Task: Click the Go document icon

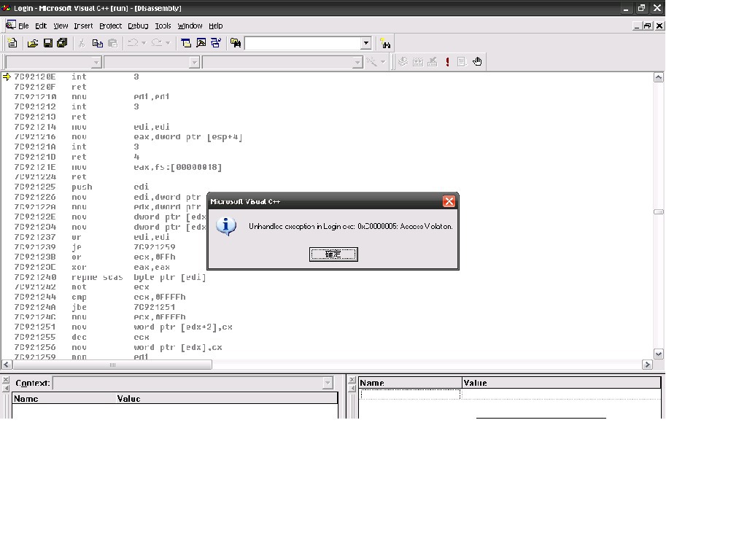Action: tap(462, 62)
